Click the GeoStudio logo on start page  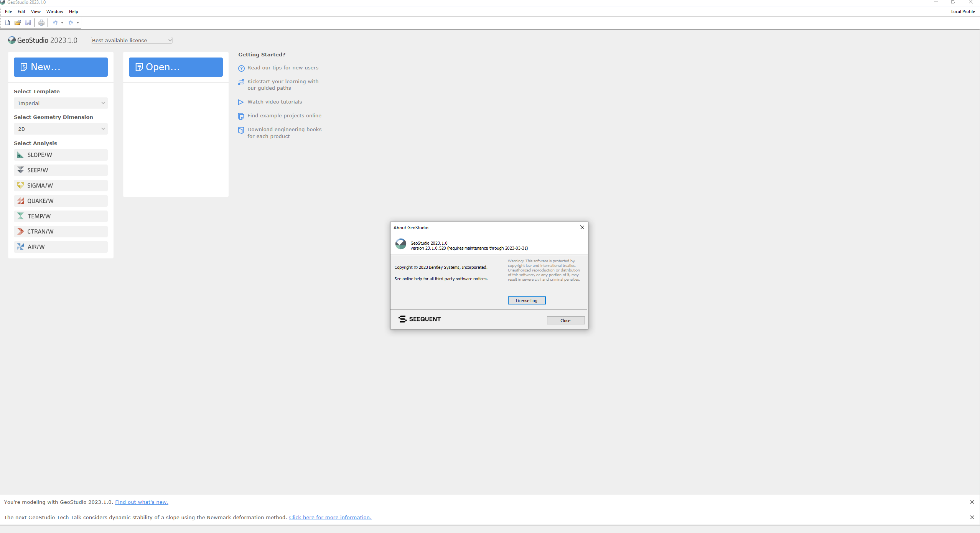point(12,40)
